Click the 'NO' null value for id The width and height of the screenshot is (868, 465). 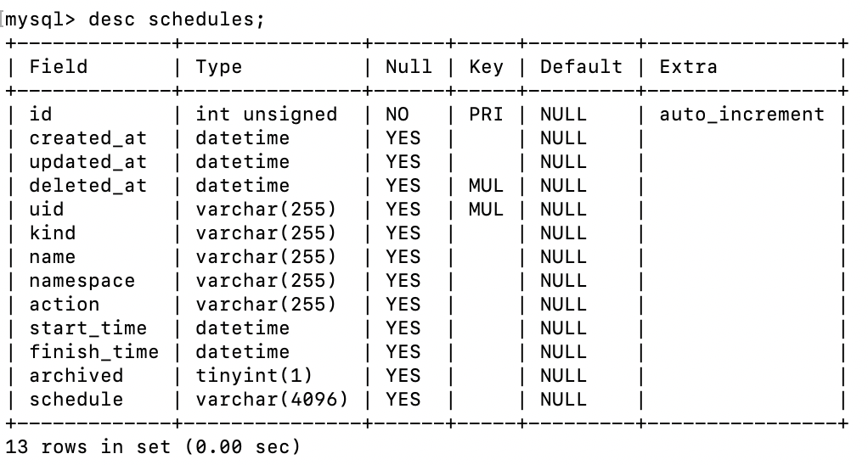pos(397,115)
